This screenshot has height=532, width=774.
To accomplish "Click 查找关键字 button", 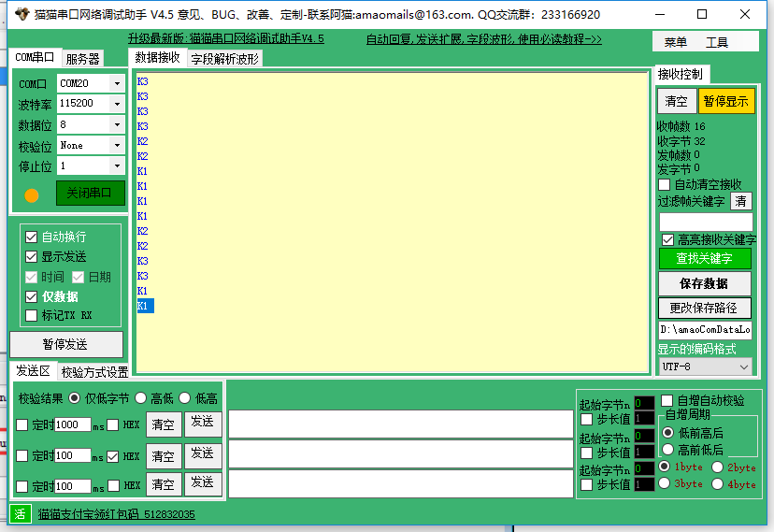I will [705, 258].
